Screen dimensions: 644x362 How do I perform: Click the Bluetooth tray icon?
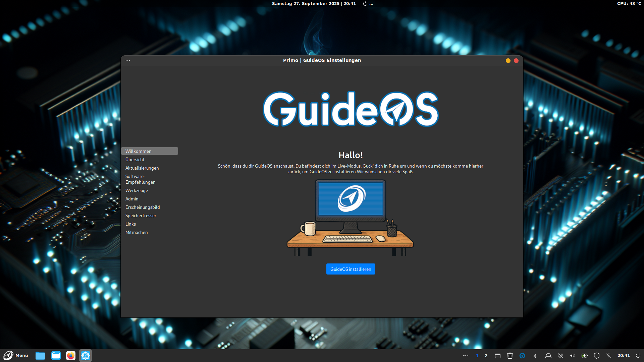(x=535, y=356)
